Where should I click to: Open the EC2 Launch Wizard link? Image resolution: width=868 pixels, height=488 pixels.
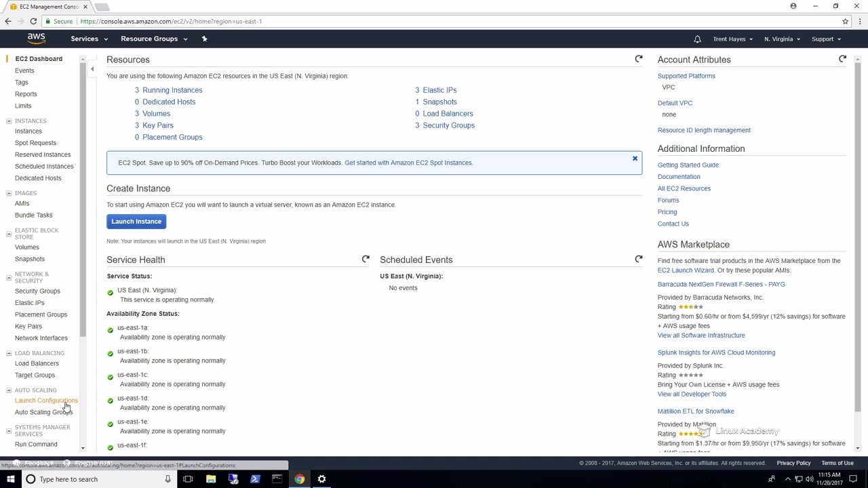click(686, 270)
